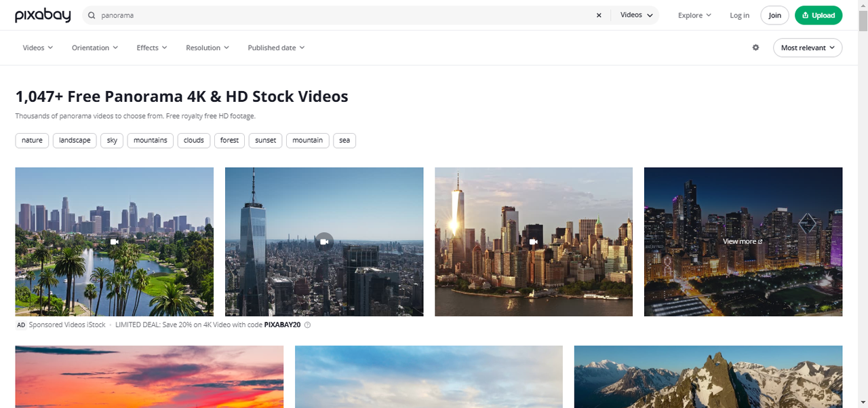Click the PIXABAY20 promo code text
Viewport: 868px width, 408px height.
click(282, 325)
